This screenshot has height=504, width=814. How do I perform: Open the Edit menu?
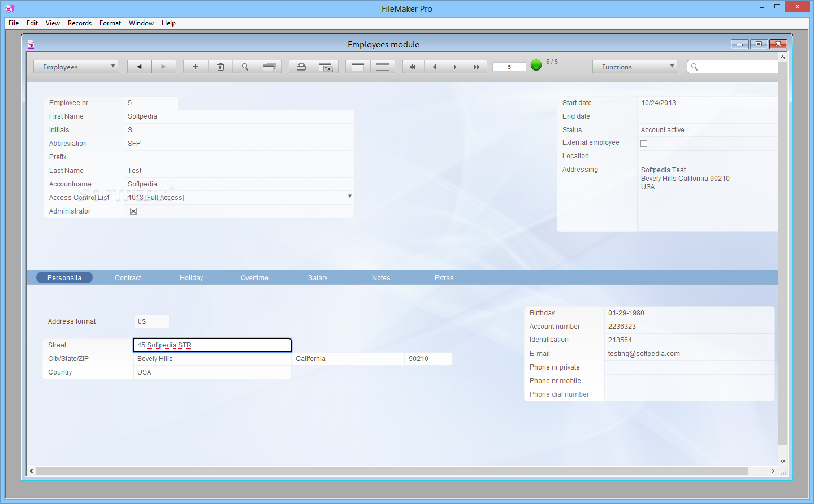tap(32, 23)
